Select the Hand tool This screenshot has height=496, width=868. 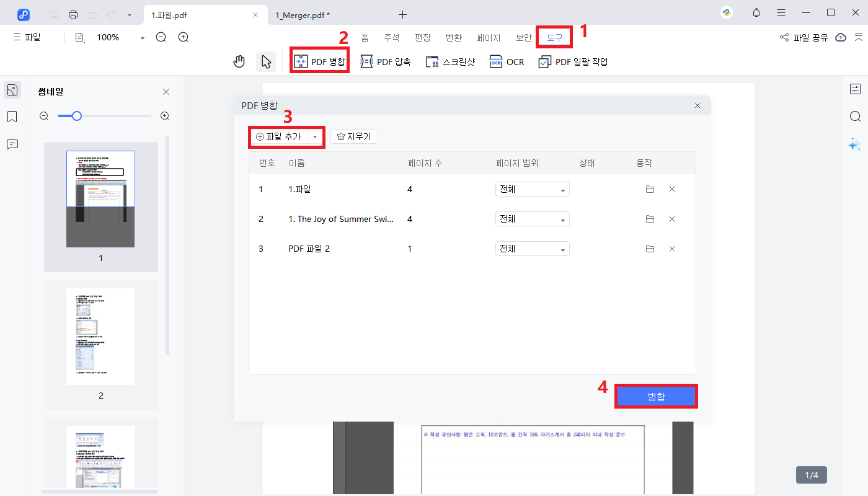click(239, 61)
